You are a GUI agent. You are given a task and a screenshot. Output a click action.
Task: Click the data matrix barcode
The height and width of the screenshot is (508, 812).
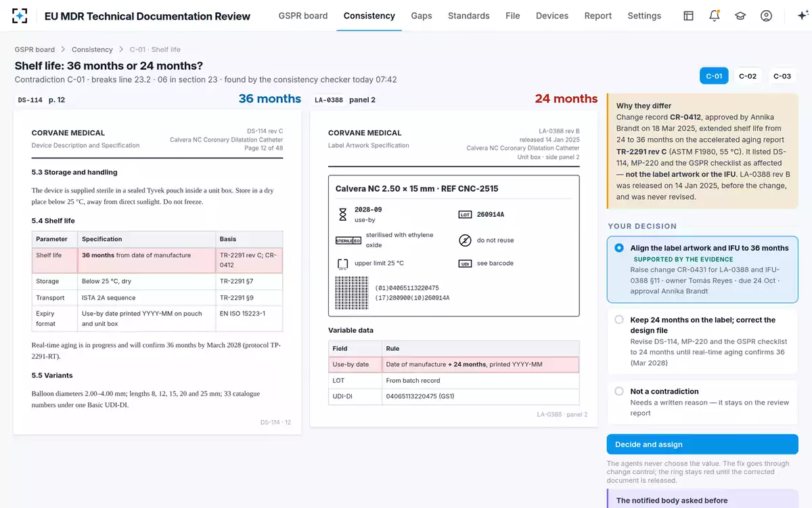point(352,293)
